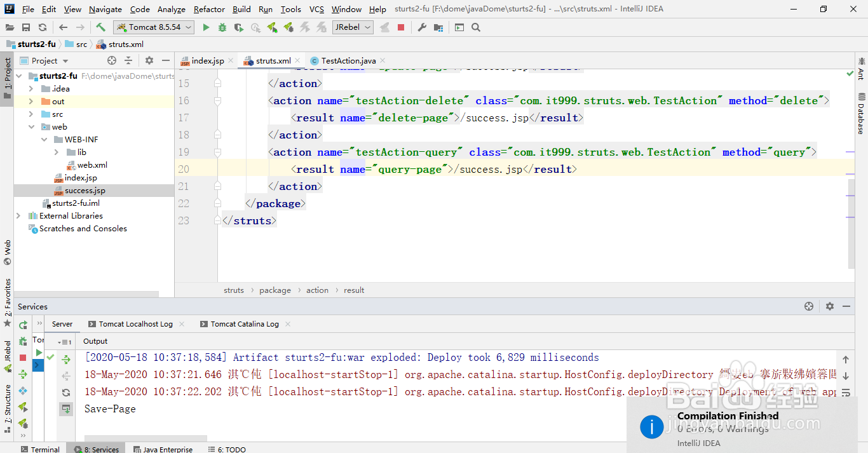
Task: Click the editor vertical scrollbar
Action: tap(851, 223)
